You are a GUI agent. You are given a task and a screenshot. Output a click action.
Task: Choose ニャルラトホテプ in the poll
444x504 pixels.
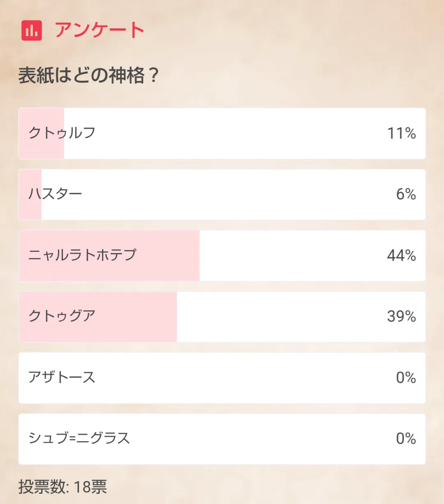click(x=82, y=255)
